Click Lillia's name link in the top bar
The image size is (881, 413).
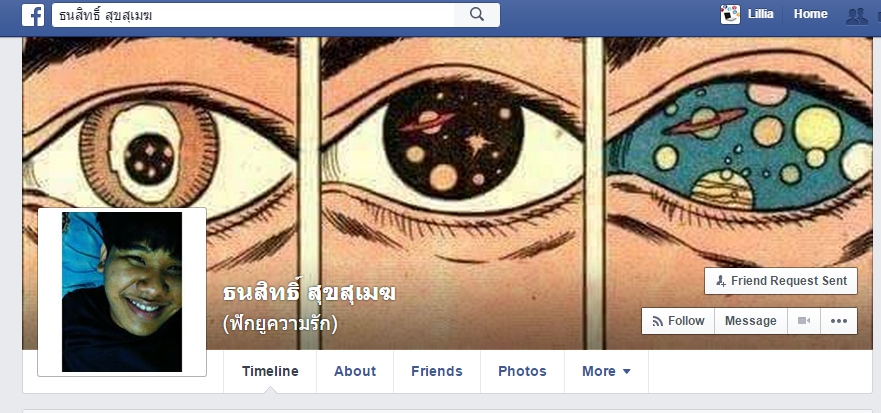point(760,14)
